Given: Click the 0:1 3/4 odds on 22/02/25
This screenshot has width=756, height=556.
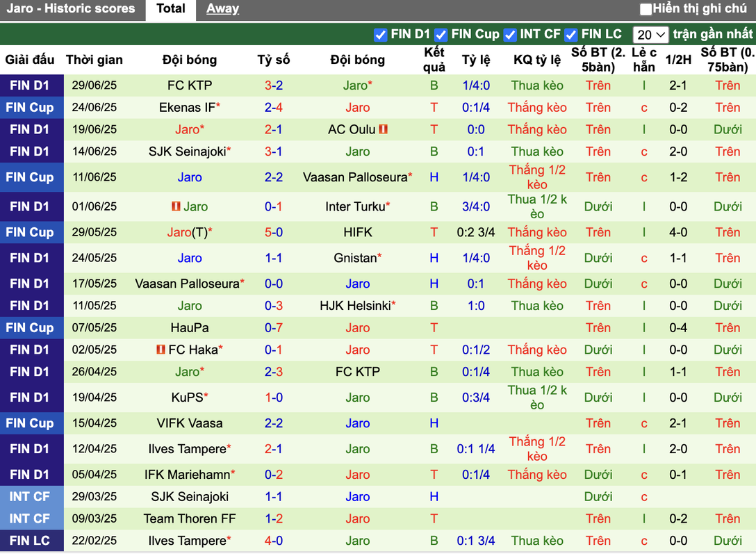Looking at the screenshot, I should [x=476, y=541].
